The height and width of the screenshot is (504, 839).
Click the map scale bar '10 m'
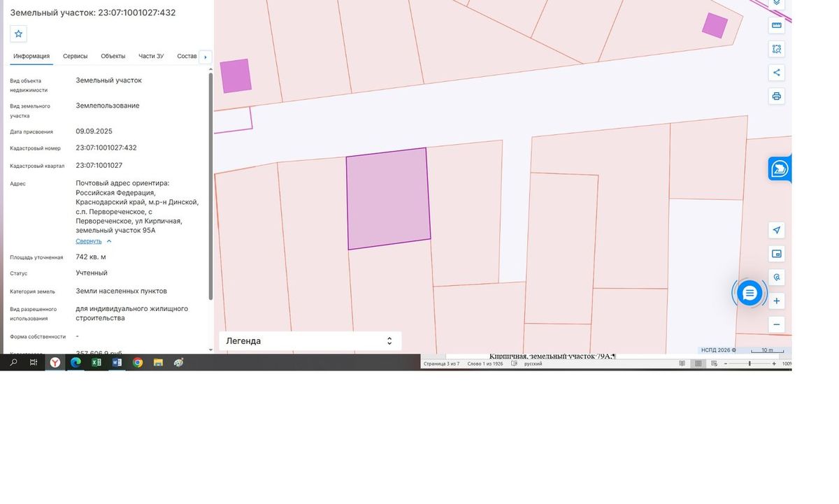tap(767, 350)
